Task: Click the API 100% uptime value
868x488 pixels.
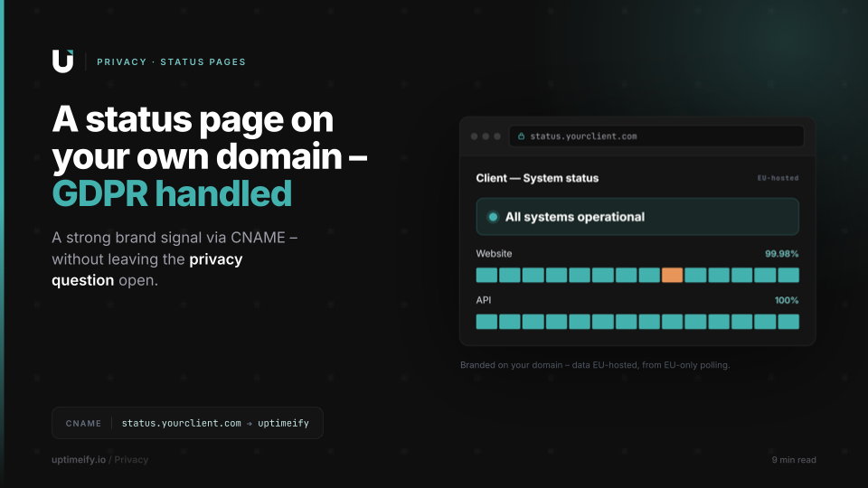Action: point(787,300)
